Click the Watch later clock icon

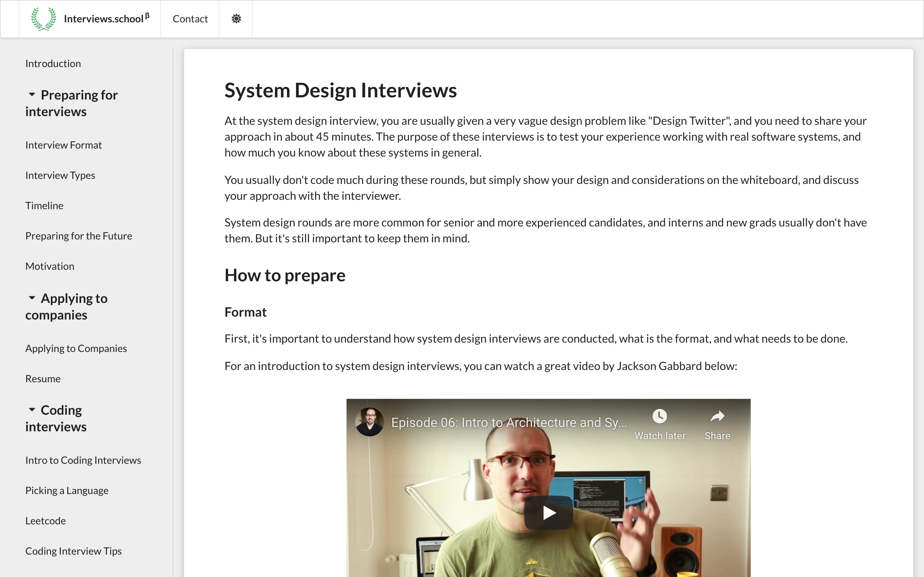click(x=659, y=416)
